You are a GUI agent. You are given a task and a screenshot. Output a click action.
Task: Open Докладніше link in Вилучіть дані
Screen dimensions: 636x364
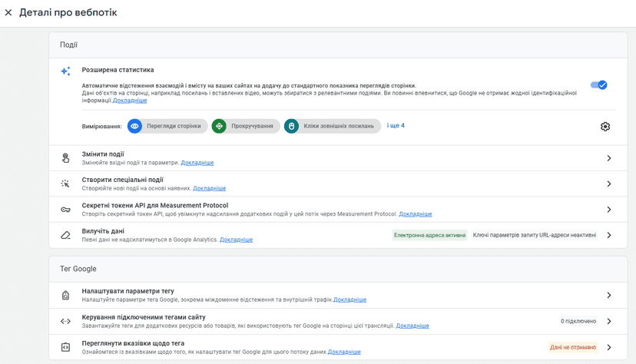(236, 240)
